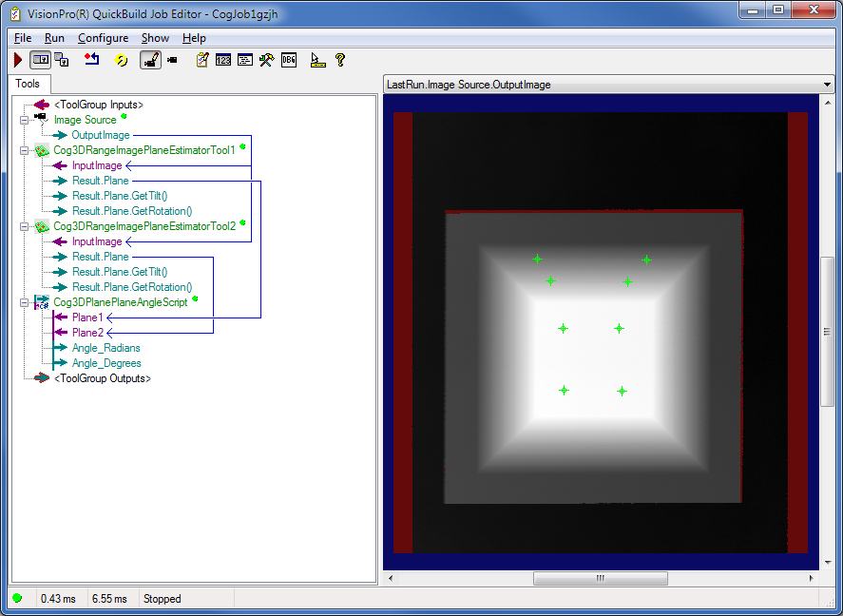Open Help via the question mark icon
Viewport: 843px width, 616px height.
click(338, 59)
